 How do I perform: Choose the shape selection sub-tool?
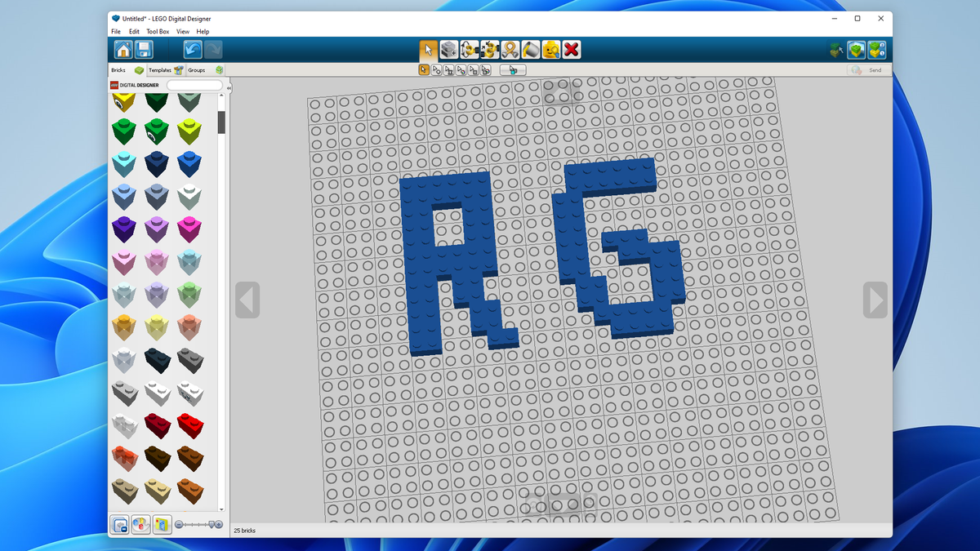point(473,70)
